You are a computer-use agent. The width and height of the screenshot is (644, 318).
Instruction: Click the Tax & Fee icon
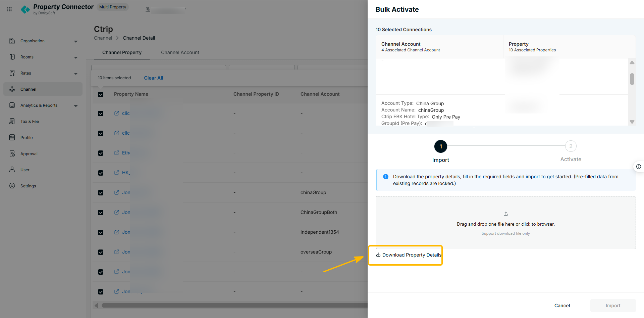tap(12, 121)
